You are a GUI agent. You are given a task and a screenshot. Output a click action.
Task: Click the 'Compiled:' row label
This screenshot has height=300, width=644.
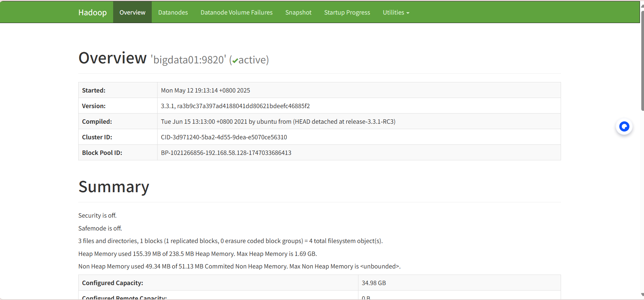tap(97, 122)
